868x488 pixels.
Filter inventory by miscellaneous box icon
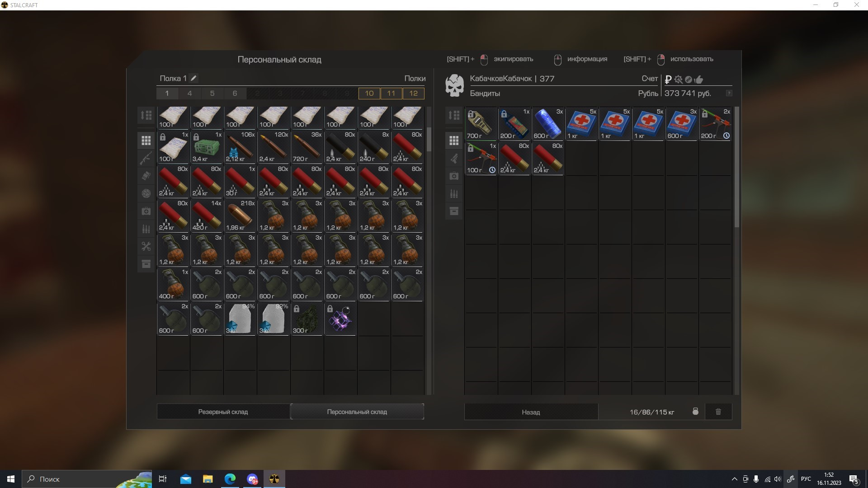(454, 211)
